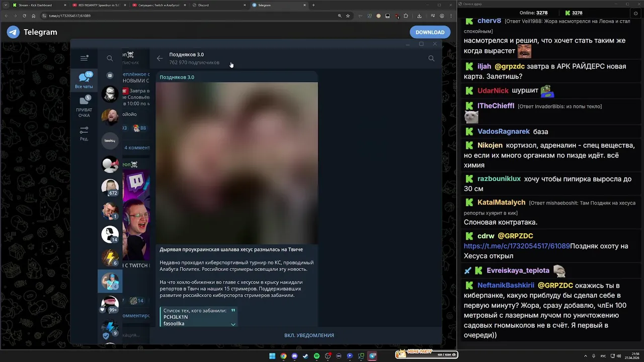Click the 88 reaction on the post
Screen dimensions: 644x362
[140, 128]
